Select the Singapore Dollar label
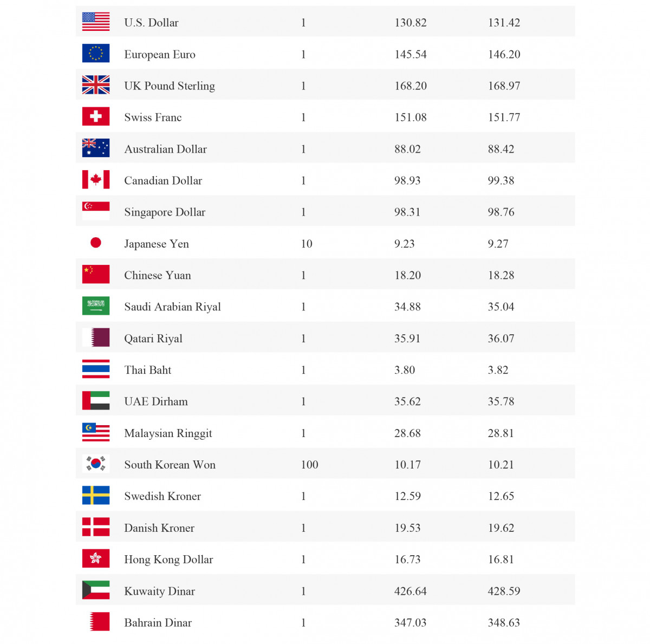 [x=165, y=212]
